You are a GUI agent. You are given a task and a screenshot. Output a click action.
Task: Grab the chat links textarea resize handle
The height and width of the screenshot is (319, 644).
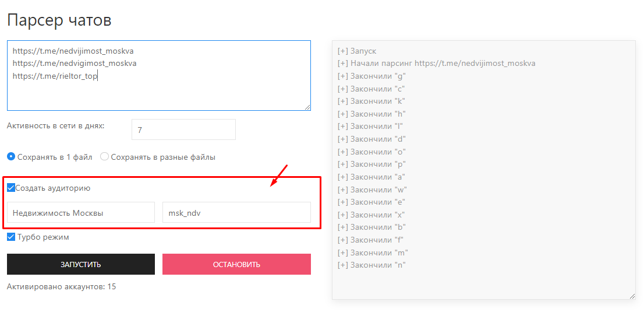[307, 107]
